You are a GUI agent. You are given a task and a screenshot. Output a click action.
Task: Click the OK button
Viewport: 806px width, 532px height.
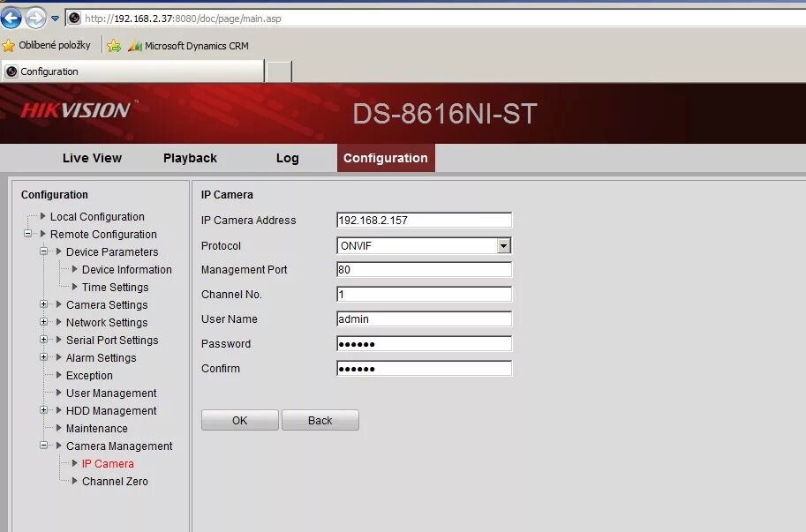click(x=240, y=420)
